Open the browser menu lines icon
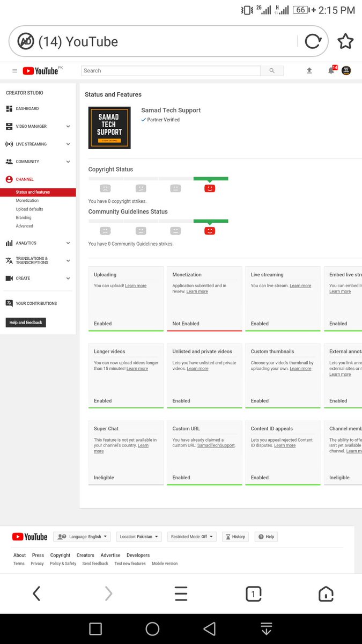The width and height of the screenshot is (362, 644). 181,594
